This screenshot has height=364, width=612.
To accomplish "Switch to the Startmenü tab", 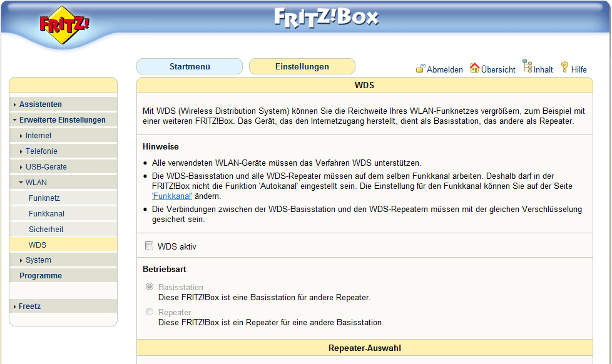I will point(190,66).
